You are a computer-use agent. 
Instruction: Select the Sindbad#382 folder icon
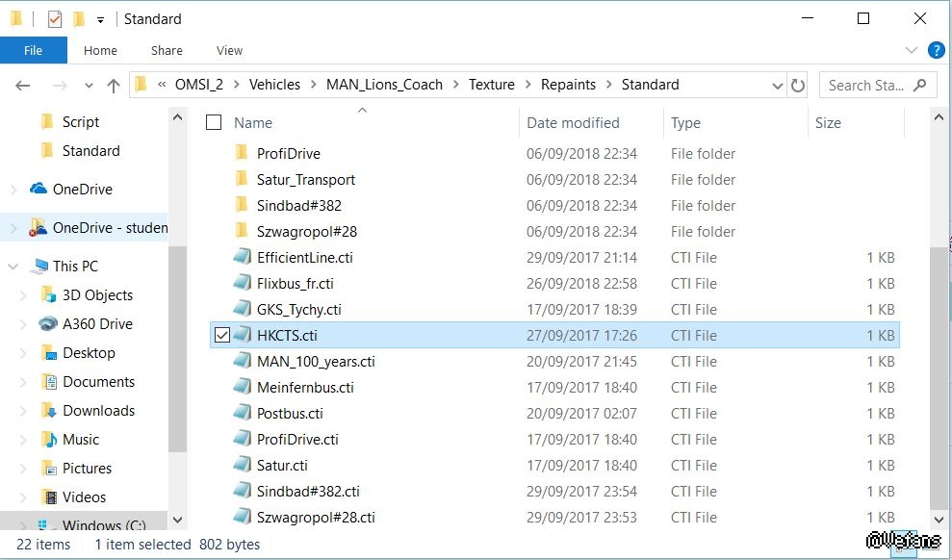(241, 204)
